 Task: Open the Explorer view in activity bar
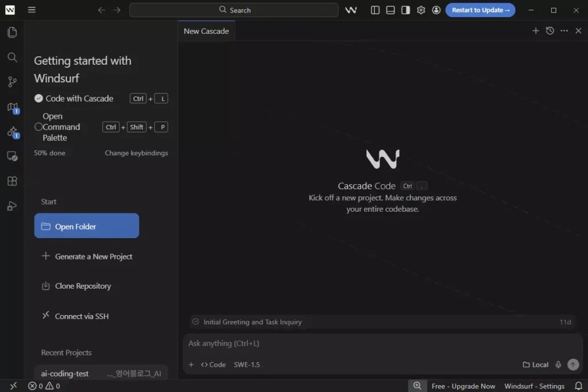point(12,32)
